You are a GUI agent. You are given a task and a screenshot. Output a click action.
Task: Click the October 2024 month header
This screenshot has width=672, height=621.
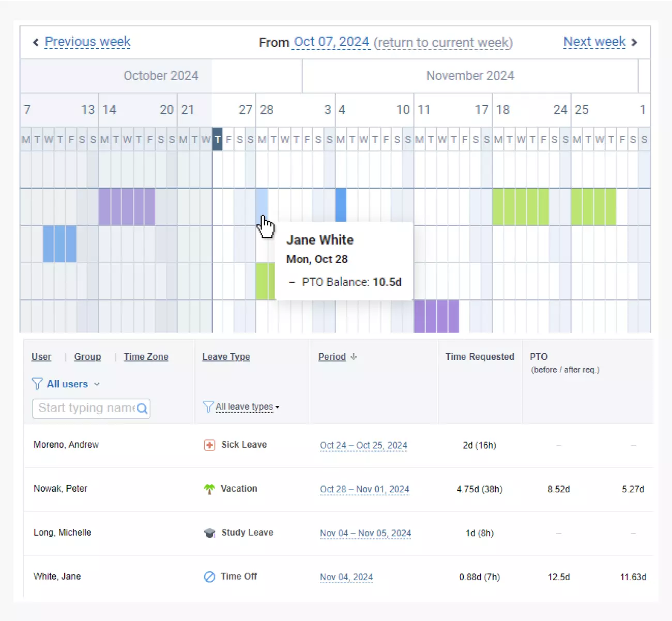coord(161,76)
